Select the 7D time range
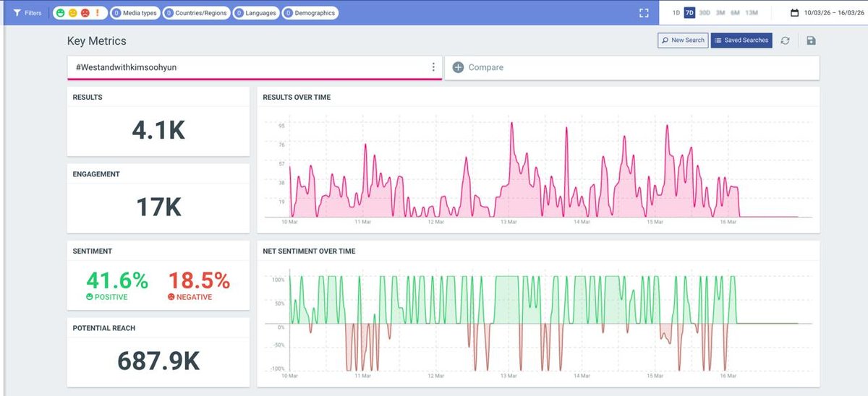This screenshot has height=396, width=868. tap(689, 13)
